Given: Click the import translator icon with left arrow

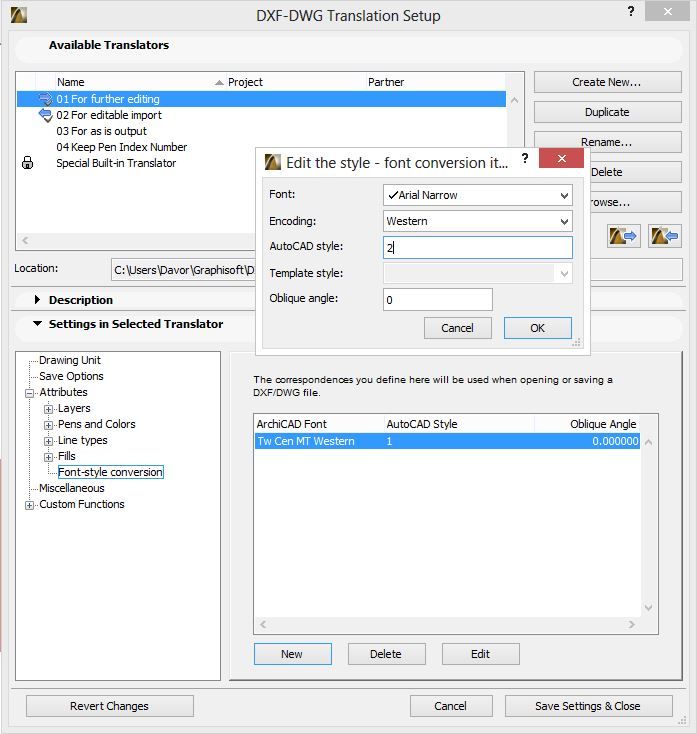Looking at the screenshot, I should tap(664, 236).
